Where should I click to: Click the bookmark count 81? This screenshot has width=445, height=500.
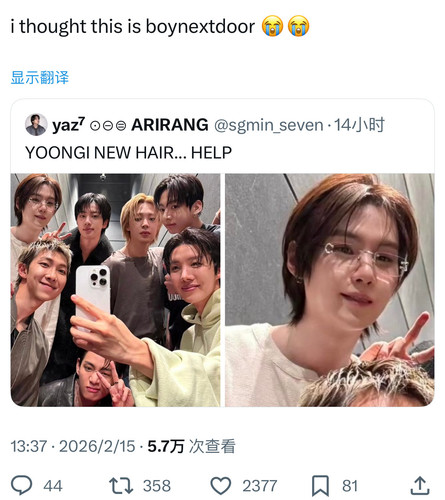coord(350,486)
